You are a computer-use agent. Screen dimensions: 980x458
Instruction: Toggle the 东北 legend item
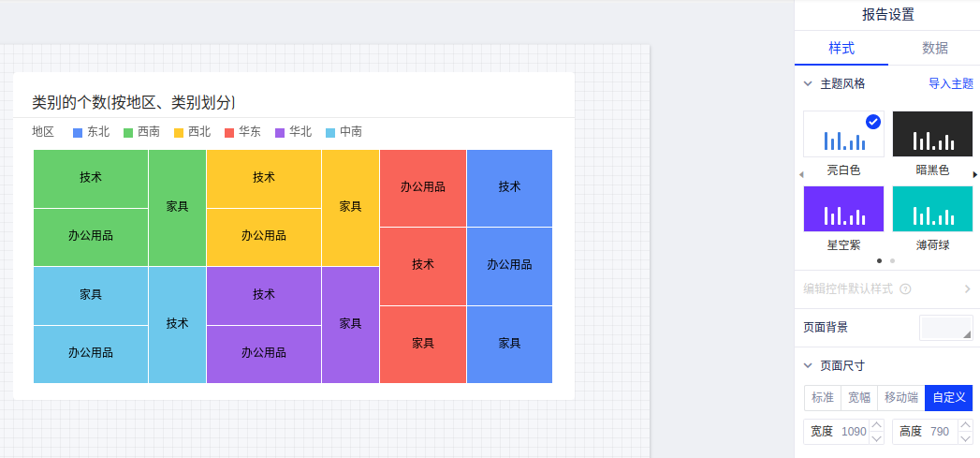[92, 132]
